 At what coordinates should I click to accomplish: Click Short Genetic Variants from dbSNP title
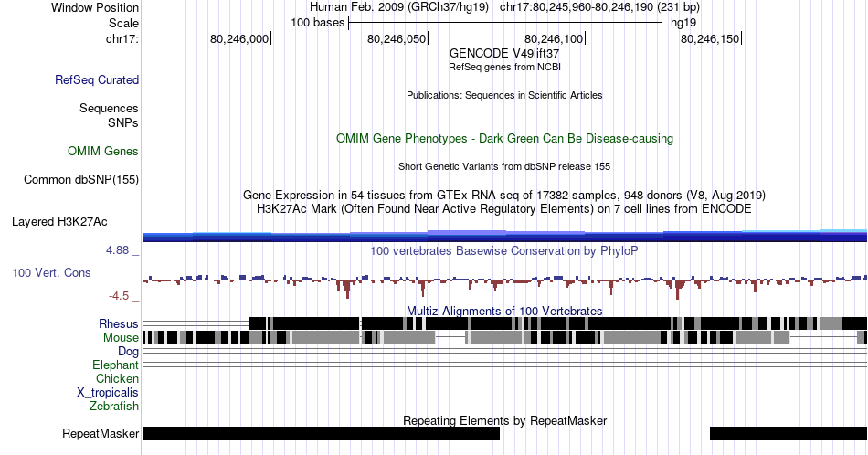click(504, 166)
